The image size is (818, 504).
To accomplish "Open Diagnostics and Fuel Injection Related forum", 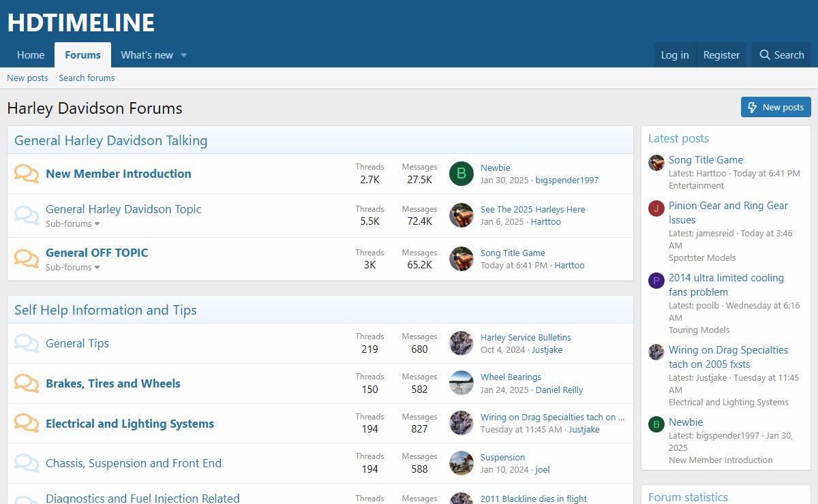I will [x=142, y=499].
